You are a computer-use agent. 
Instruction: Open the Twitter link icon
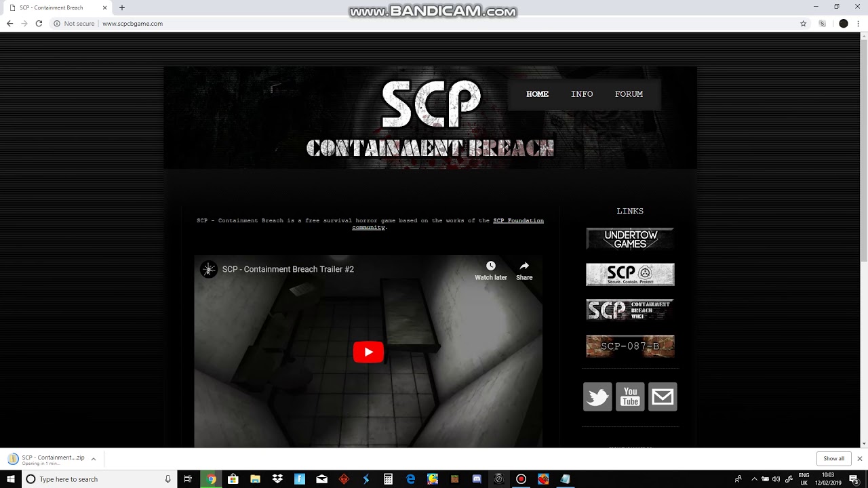tap(597, 397)
